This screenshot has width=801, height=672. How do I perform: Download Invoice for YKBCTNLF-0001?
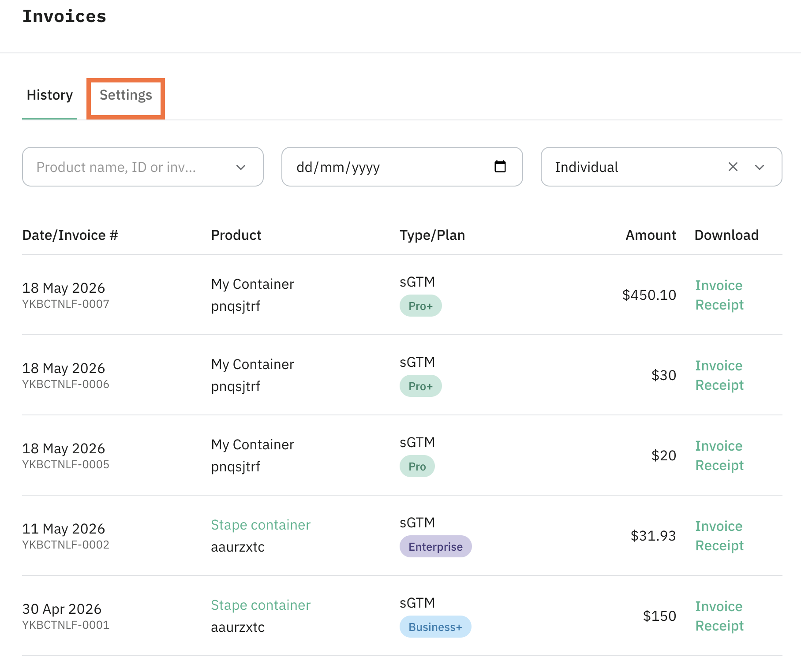[719, 606]
